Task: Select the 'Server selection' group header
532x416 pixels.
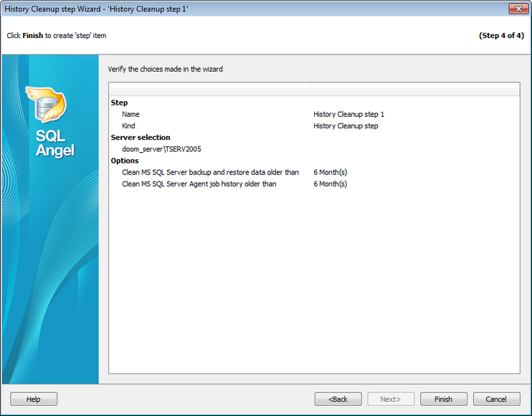Action: click(141, 138)
